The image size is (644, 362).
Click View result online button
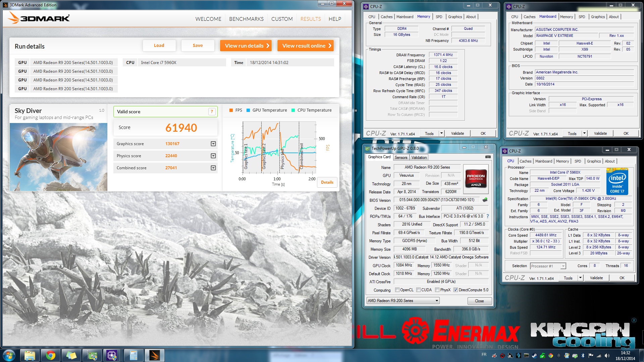306,46
